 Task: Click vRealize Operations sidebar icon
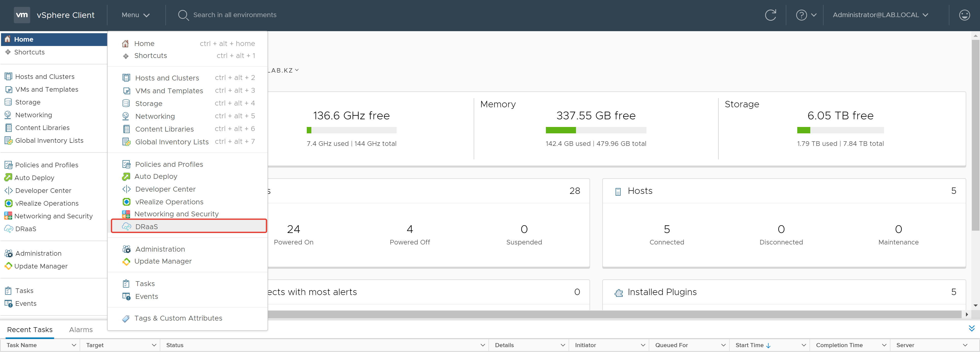8,203
